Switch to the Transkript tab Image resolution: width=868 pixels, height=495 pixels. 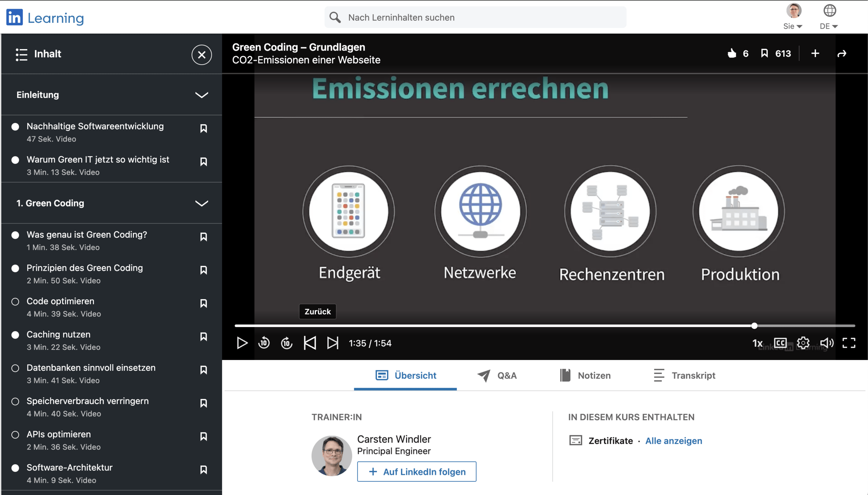tap(684, 375)
